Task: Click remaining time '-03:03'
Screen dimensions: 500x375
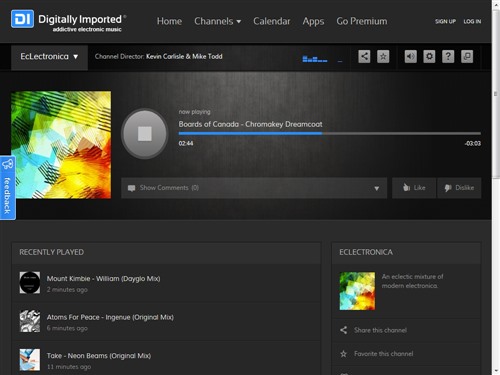Action: pos(473,144)
